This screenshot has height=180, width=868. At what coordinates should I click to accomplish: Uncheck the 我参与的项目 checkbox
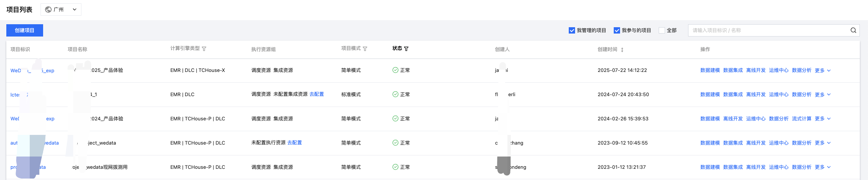[617, 30]
